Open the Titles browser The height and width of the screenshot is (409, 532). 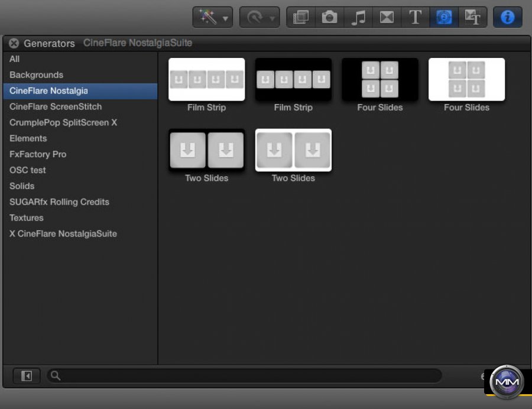pos(415,18)
